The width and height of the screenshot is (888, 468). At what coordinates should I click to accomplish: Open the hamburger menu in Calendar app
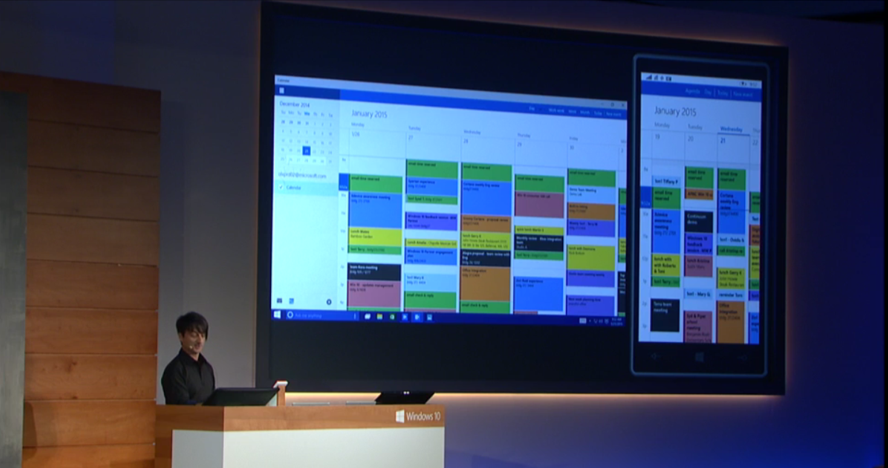point(281,91)
